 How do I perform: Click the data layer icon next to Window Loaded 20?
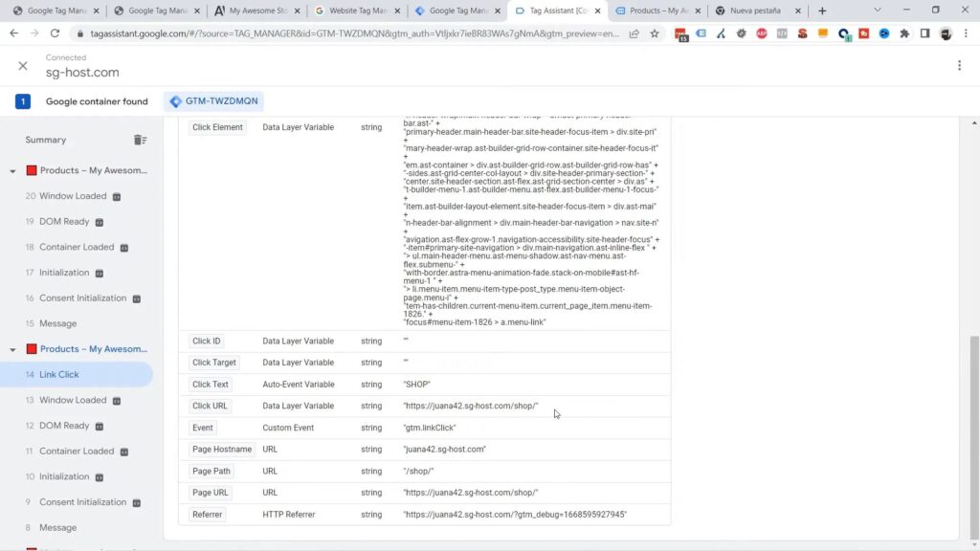tap(117, 197)
